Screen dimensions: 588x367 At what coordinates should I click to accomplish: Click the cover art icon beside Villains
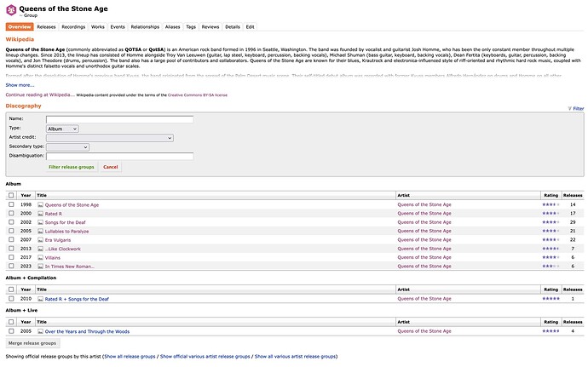41,257
